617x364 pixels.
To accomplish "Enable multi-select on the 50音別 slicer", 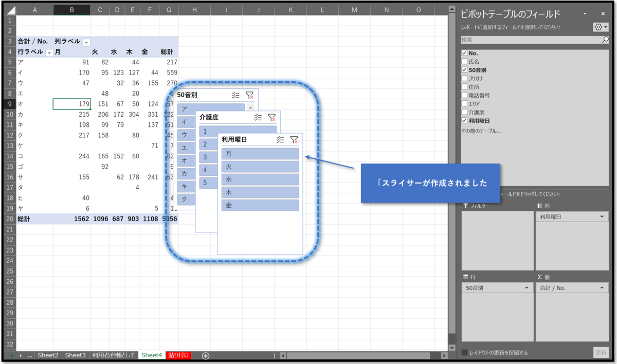I will (x=235, y=95).
